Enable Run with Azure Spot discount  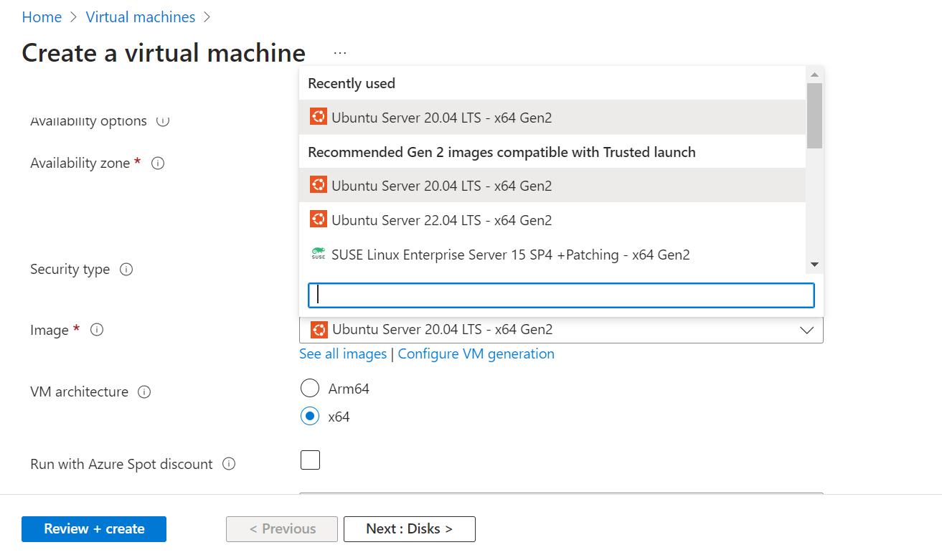tap(310, 460)
